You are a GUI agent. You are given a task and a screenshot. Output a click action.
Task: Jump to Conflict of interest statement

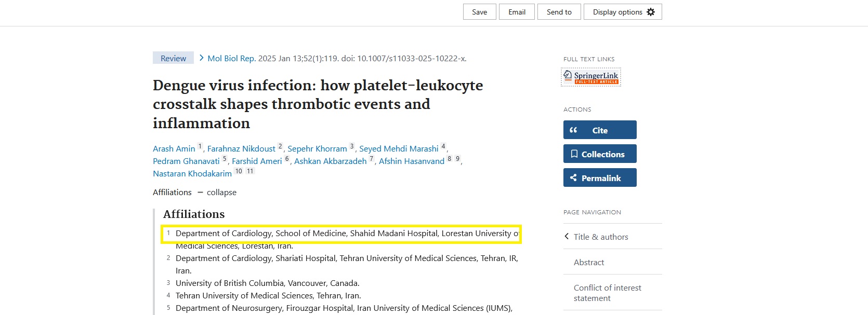(x=607, y=293)
